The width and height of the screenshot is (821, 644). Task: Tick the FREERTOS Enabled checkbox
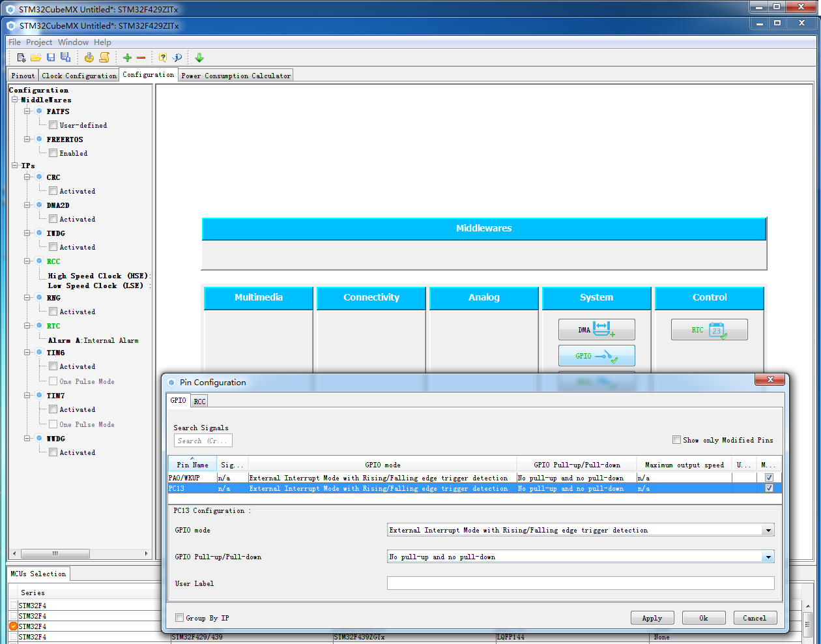point(53,153)
